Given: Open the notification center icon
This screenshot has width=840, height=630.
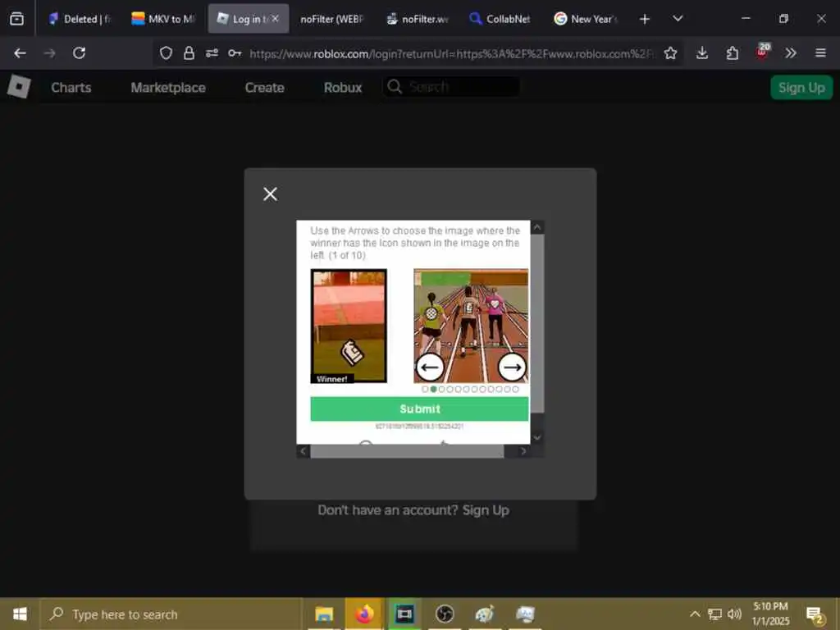Looking at the screenshot, I should [815, 615].
